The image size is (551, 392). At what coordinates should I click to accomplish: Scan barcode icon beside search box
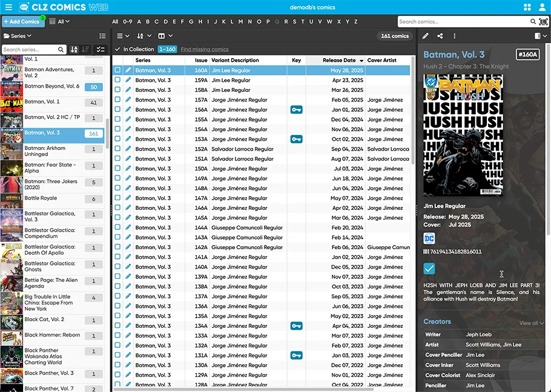click(x=543, y=21)
